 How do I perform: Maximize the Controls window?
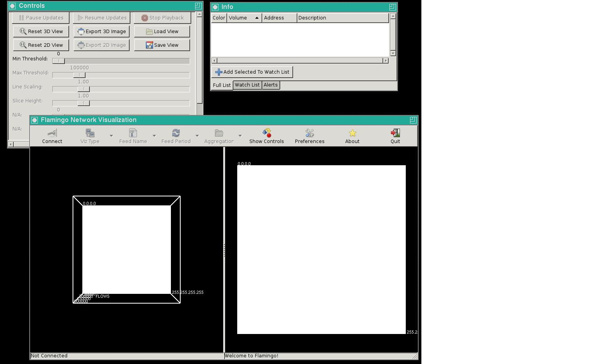click(x=198, y=6)
